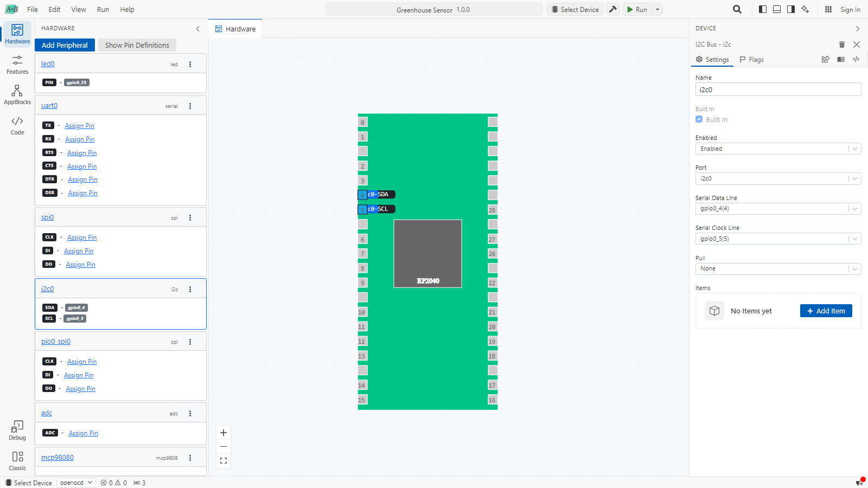Open i2c0 more options menu
The image size is (868, 488).
pos(190,289)
